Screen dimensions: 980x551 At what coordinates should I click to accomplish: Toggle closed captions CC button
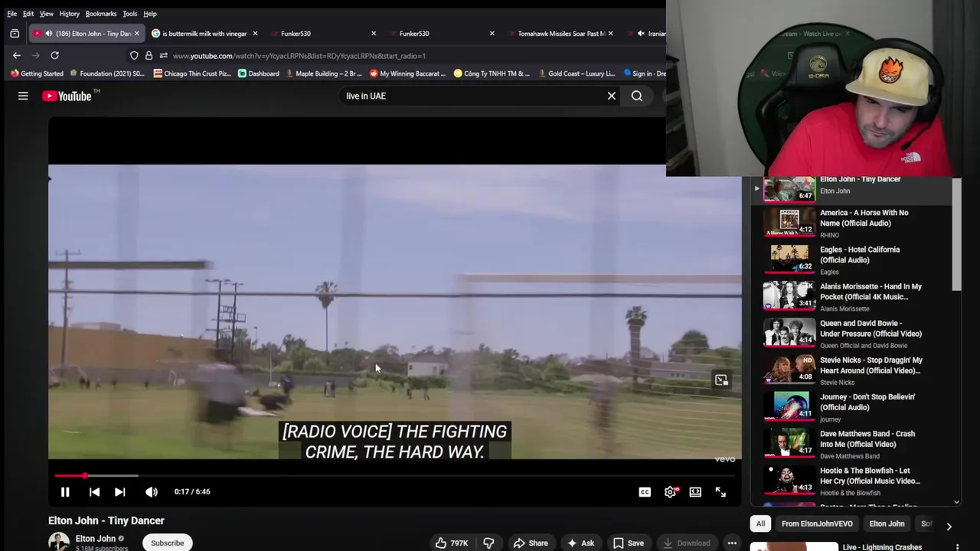click(645, 492)
